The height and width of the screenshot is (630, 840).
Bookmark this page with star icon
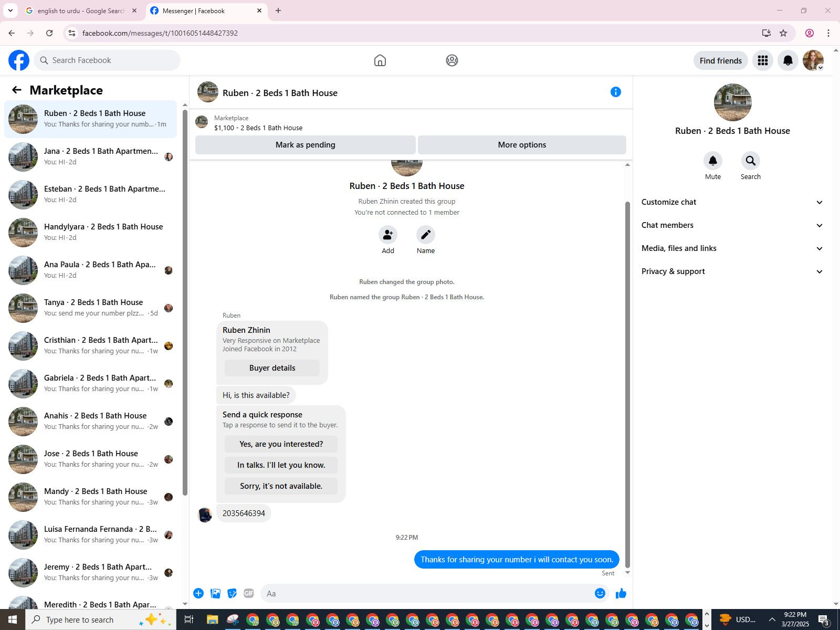[783, 33]
